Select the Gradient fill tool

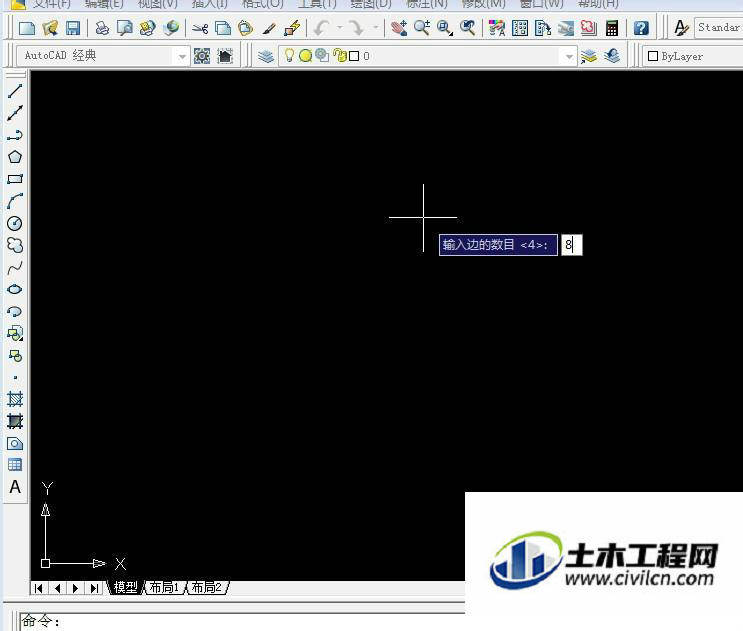tap(15, 421)
